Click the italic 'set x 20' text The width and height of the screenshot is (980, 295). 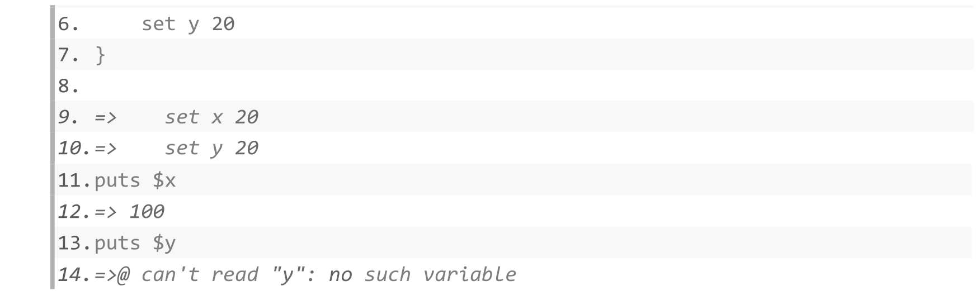(x=211, y=117)
